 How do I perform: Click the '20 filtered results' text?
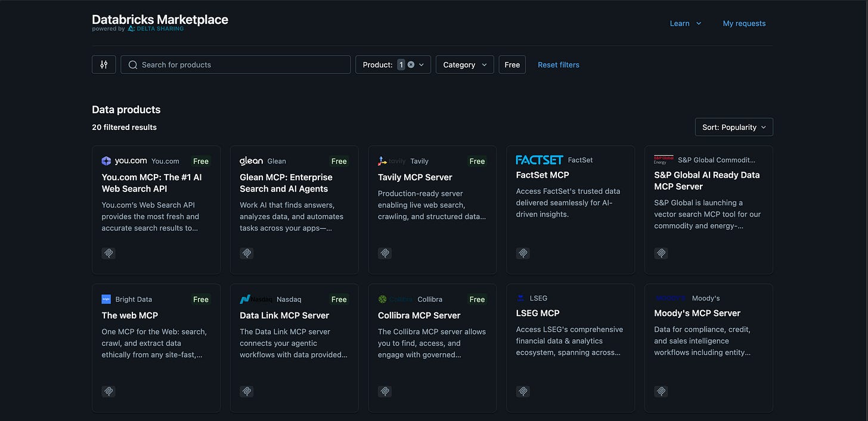click(x=124, y=127)
